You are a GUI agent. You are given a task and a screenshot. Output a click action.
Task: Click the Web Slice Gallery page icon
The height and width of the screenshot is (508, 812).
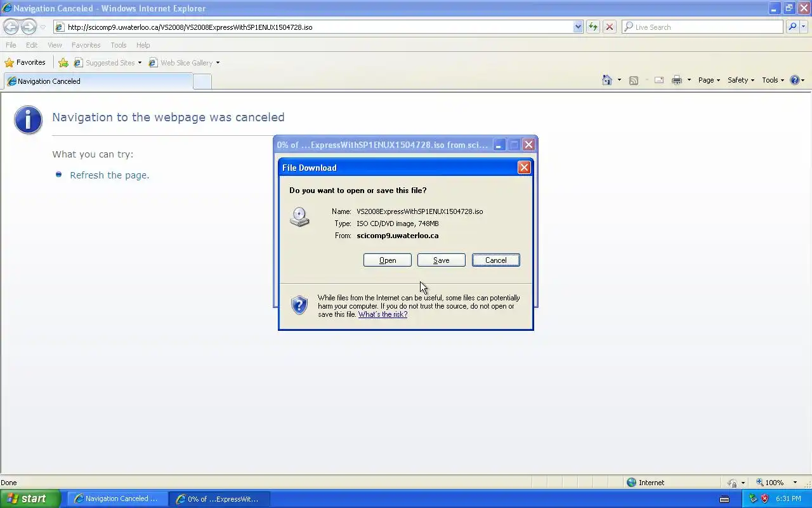point(154,63)
